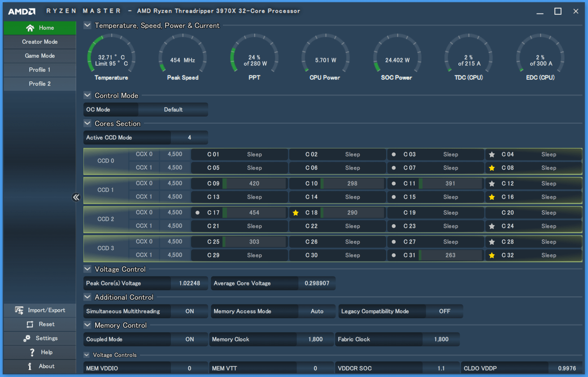The width and height of the screenshot is (588, 377).
Task: Collapse Temperature, Speed, Power & Current section
Action: tap(87, 26)
